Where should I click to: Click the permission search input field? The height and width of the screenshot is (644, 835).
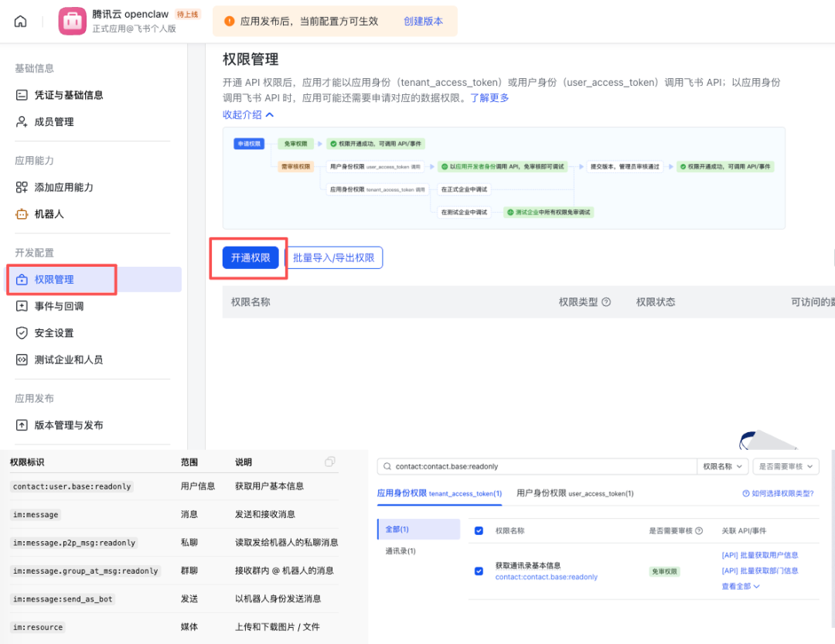(503, 465)
